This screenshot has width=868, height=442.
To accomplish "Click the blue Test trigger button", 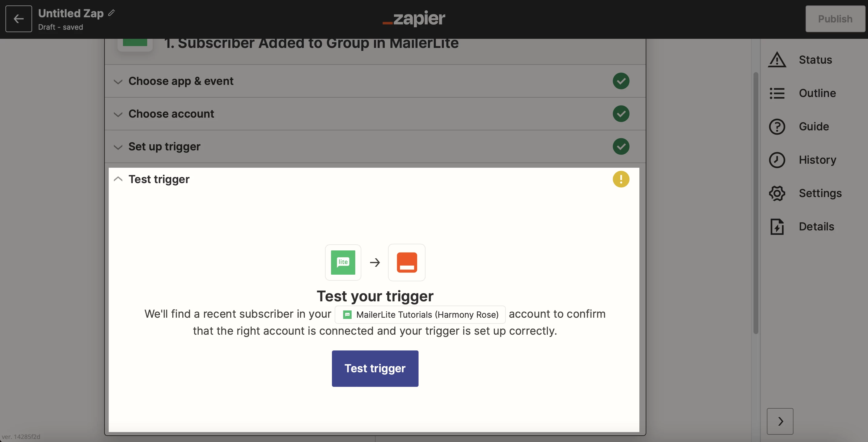I will tap(375, 368).
